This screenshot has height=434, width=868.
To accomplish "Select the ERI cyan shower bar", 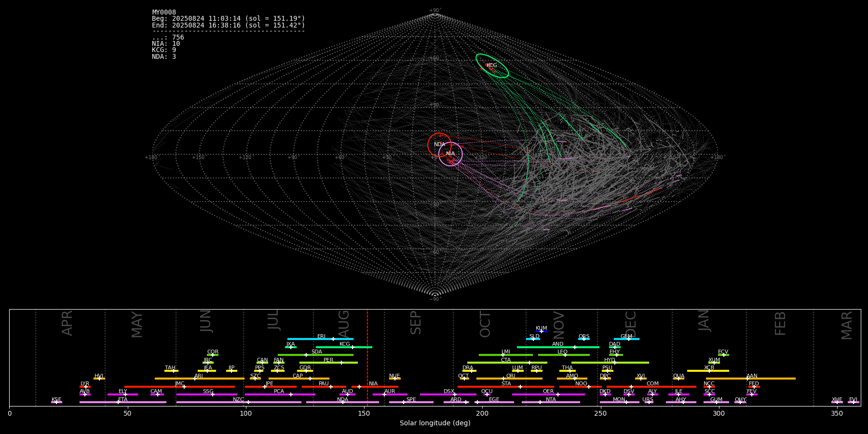I will [x=320, y=339].
